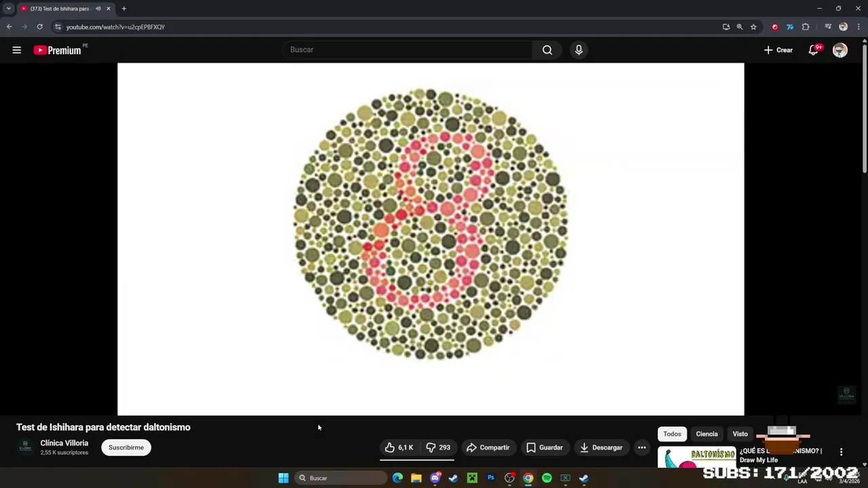Image resolution: width=868 pixels, height=488 pixels.
Task: Open Spotify from taskbar
Action: click(547, 478)
